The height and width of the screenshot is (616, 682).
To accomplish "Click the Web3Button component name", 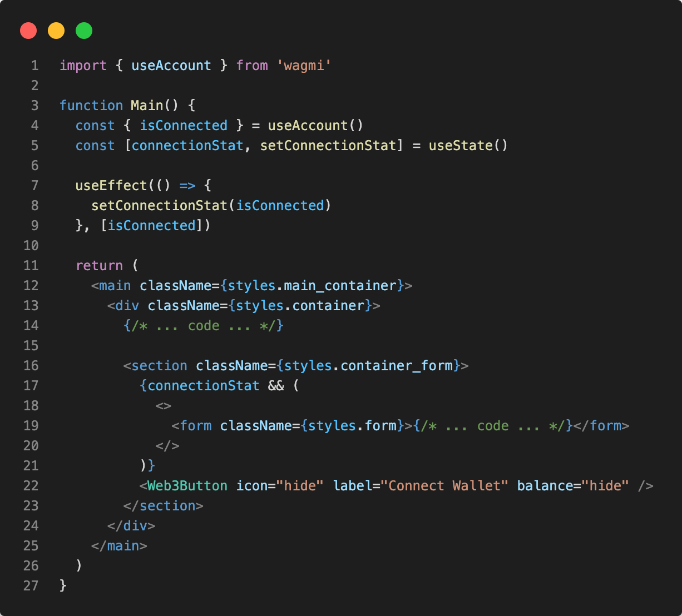I will (187, 486).
